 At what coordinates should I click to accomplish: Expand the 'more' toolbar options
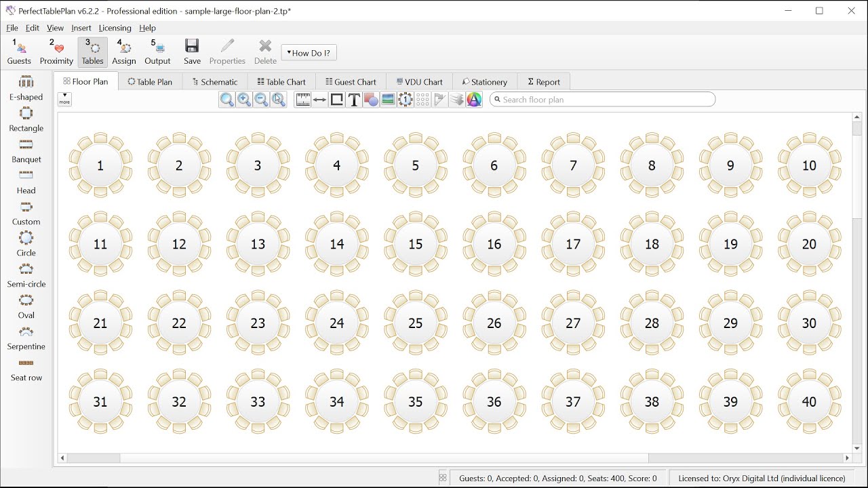(64, 99)
